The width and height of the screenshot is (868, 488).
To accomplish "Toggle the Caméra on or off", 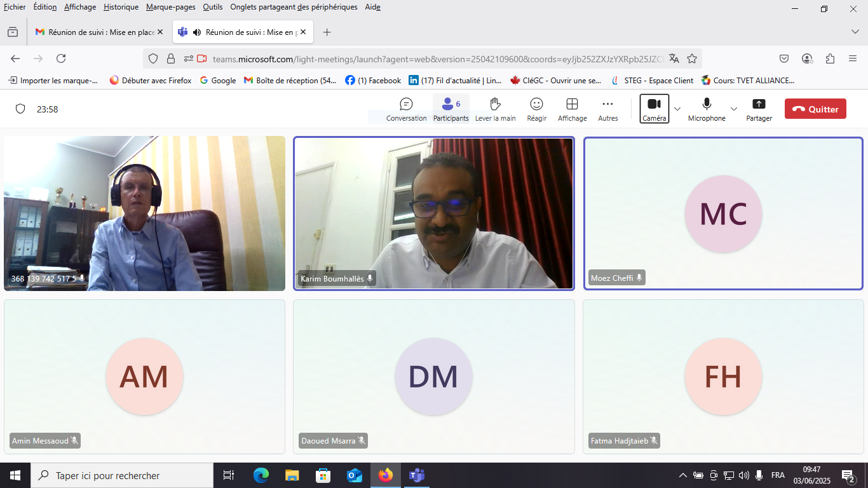I will (x=654, y=109).
